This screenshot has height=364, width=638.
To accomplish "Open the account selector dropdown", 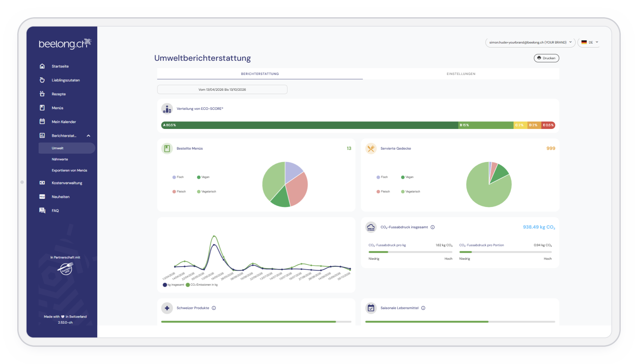I will click(x=530, y=42).
